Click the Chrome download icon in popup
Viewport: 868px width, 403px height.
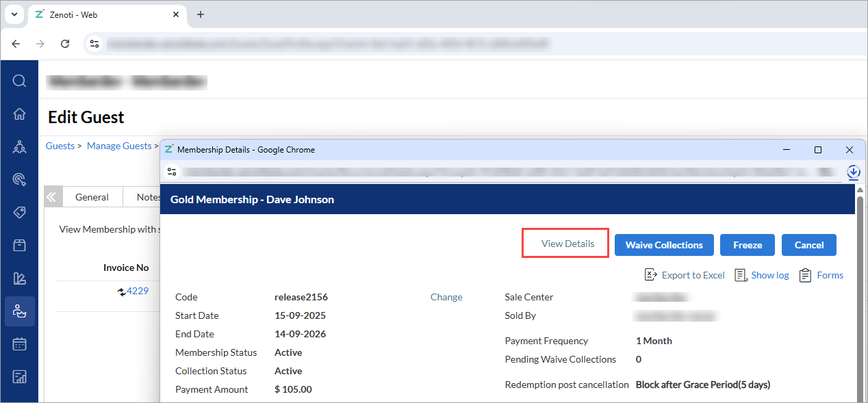[x=853, y=172]
